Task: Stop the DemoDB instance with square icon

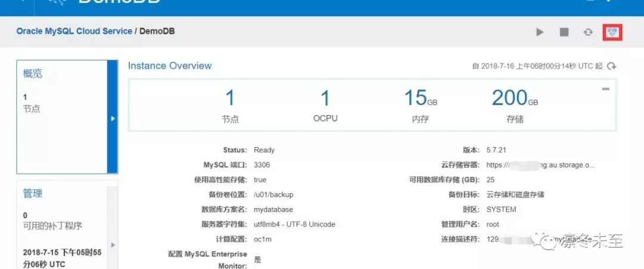Action: coord(564,32)
